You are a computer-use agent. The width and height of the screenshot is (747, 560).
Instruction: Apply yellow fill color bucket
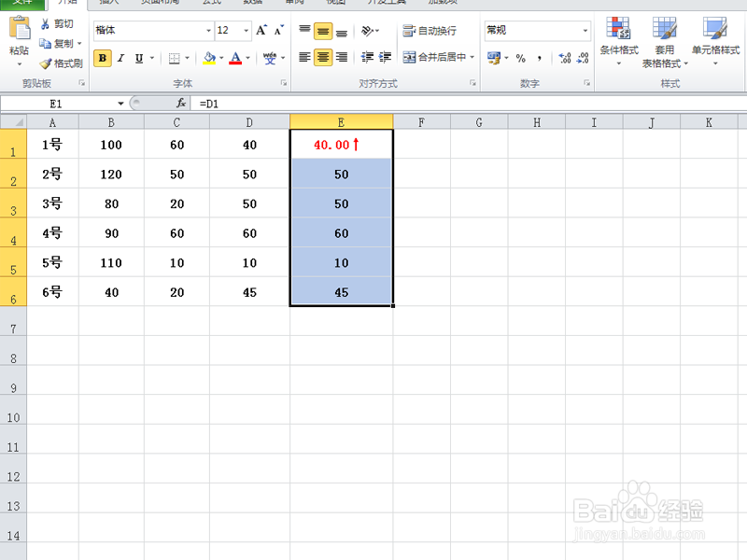pos(209,58)
